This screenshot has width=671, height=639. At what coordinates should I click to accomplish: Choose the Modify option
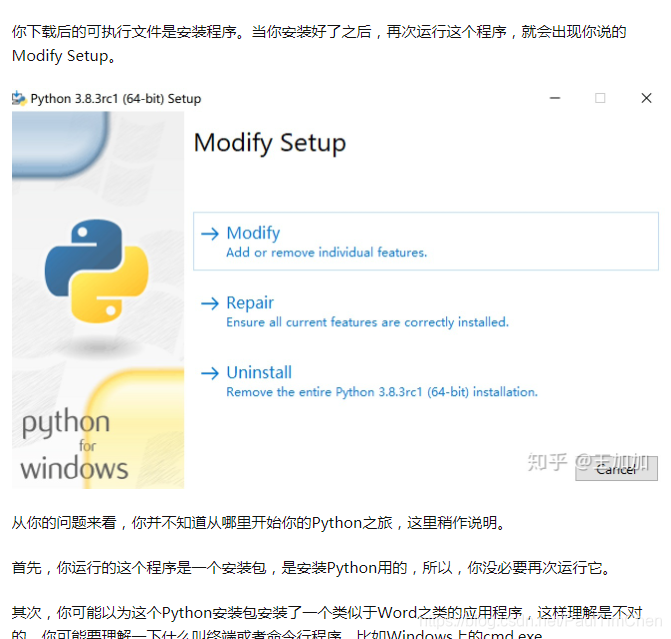(x=426, y=241)
